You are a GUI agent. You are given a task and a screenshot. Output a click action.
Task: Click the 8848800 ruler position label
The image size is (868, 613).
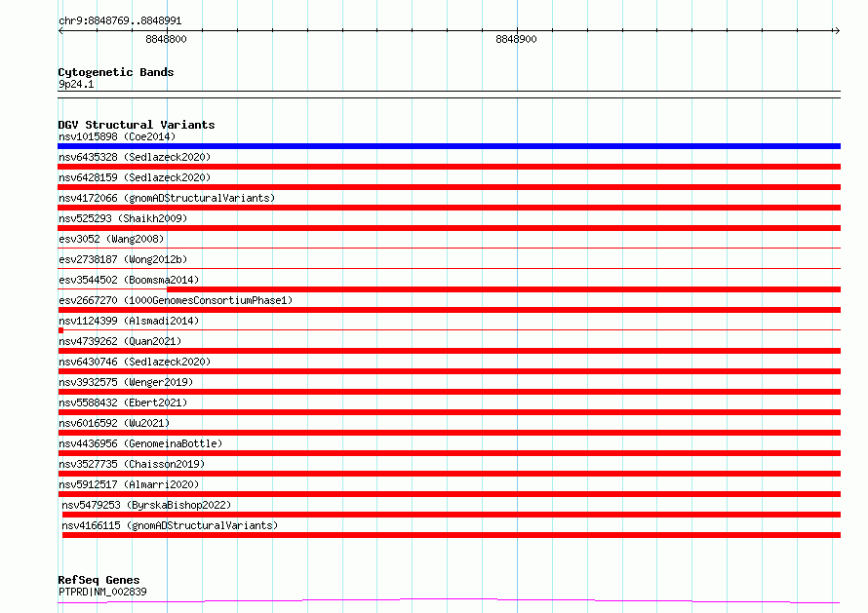pos(166,39)
